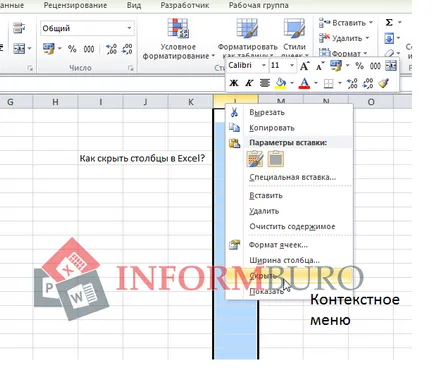This screenshot has width=434, height=392.
Task: Click the fill color bucket in mini toolbar
Action: pos(281,83)
